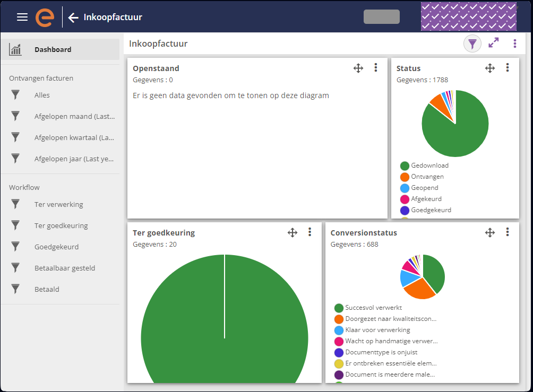Open the Afgelopen kwartaal filter

pos(74,137)
